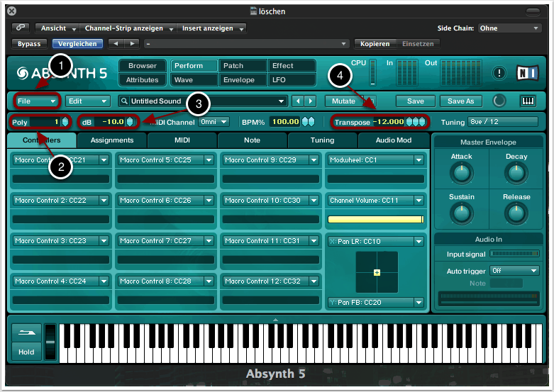
Task: Click the Attack knob in Master Envelope
Action: click(x=462, y=172)
